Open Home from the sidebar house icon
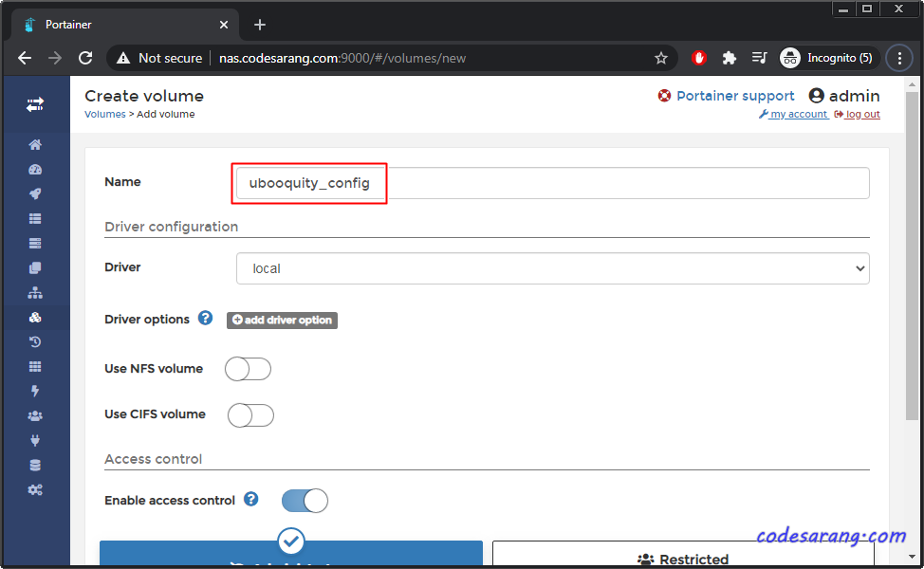 [35, 144]
